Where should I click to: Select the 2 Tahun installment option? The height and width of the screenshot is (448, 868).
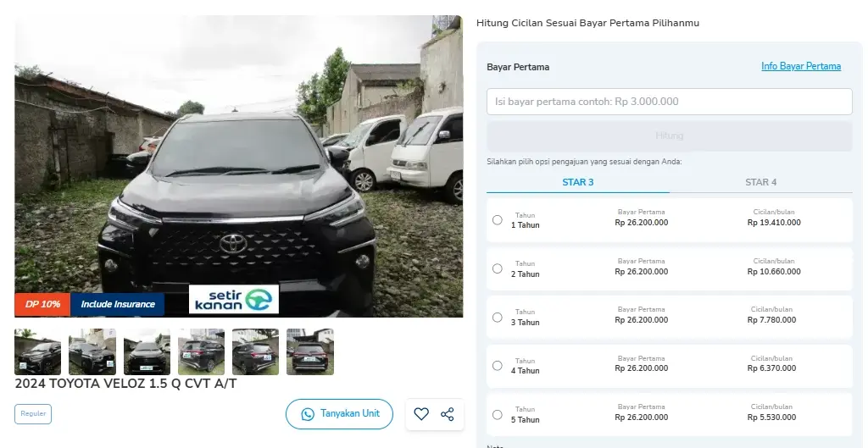point(498,268)
